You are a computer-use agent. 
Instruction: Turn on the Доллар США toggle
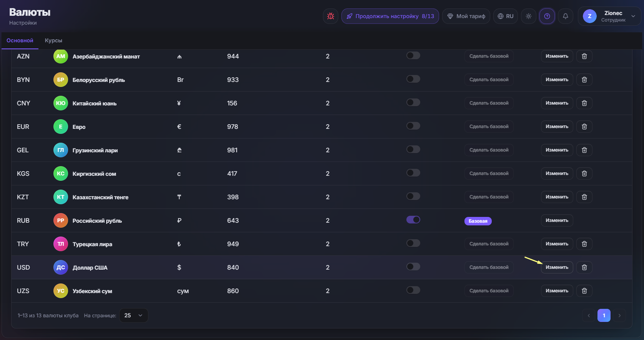tap(413, 267)
